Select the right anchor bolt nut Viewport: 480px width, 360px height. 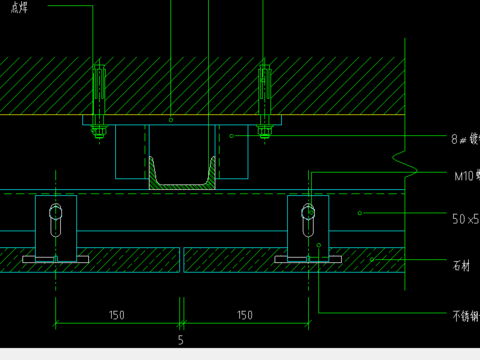click(264, 131)
